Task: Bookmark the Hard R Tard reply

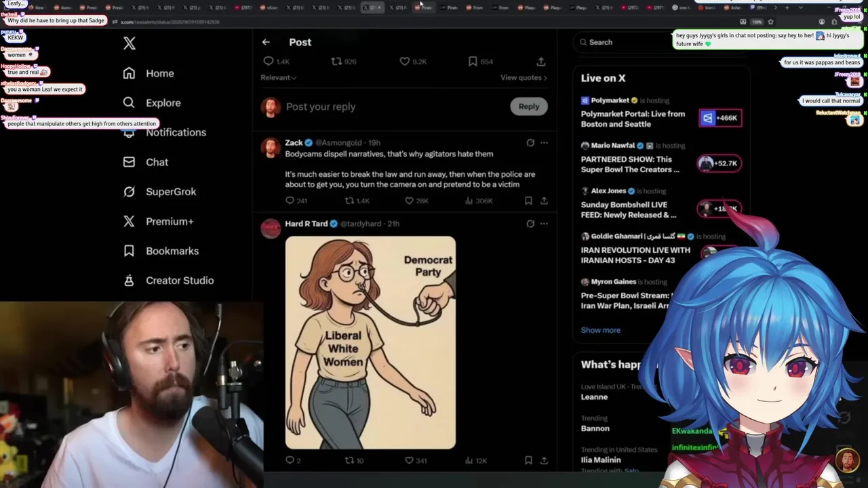Action: (x=528, y=460)
